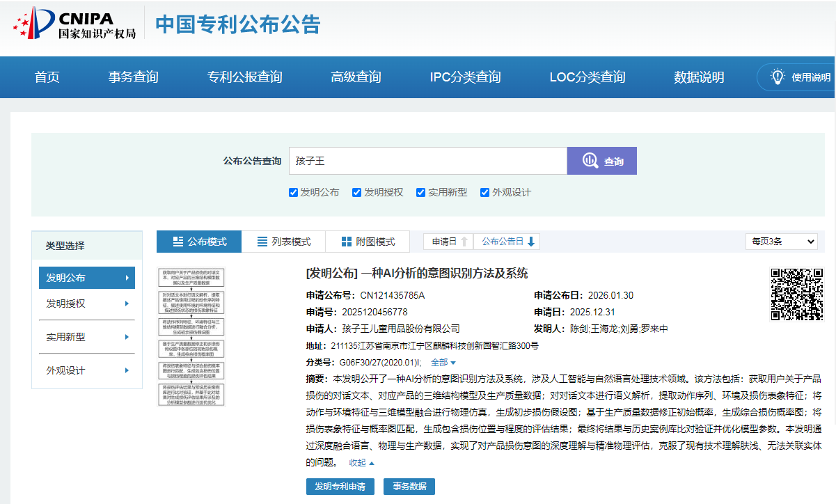Uncheck the 发明授权 checkbox
836x504 pixels.
point(357,193)
